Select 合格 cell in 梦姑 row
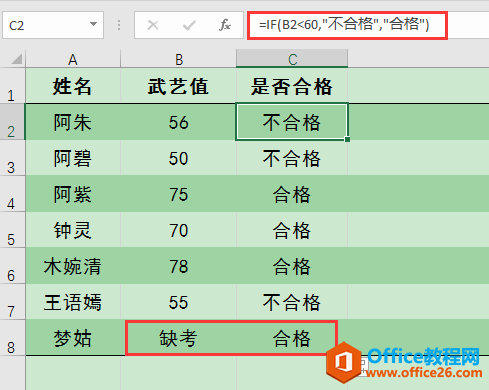The width and height of the screenshot is (489, 390). [x=292, y=338]
